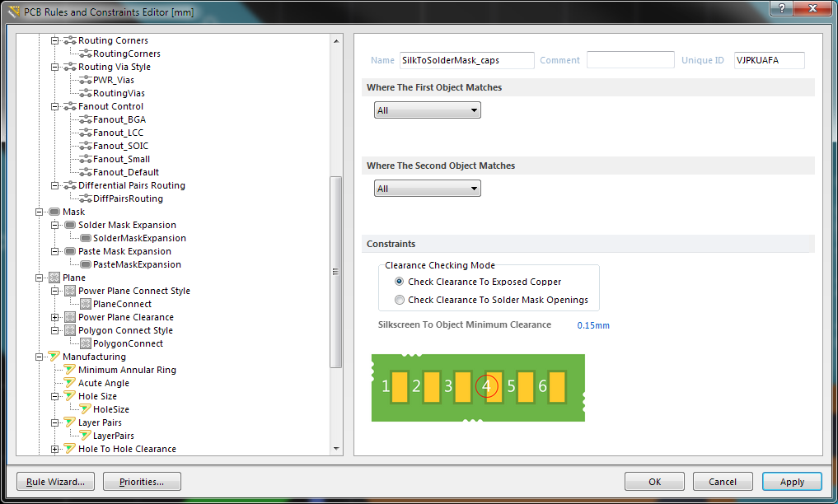The image size is (838, 504).
Task: Click the rule tree vertical scrollbar thumb
Action: pyautogui.click(x=335, y=272)
